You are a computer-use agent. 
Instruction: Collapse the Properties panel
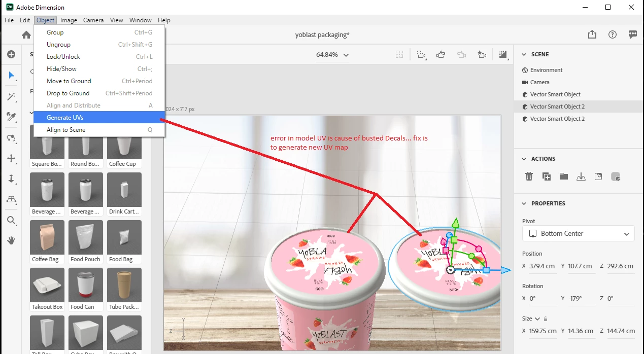click(524, 203)
